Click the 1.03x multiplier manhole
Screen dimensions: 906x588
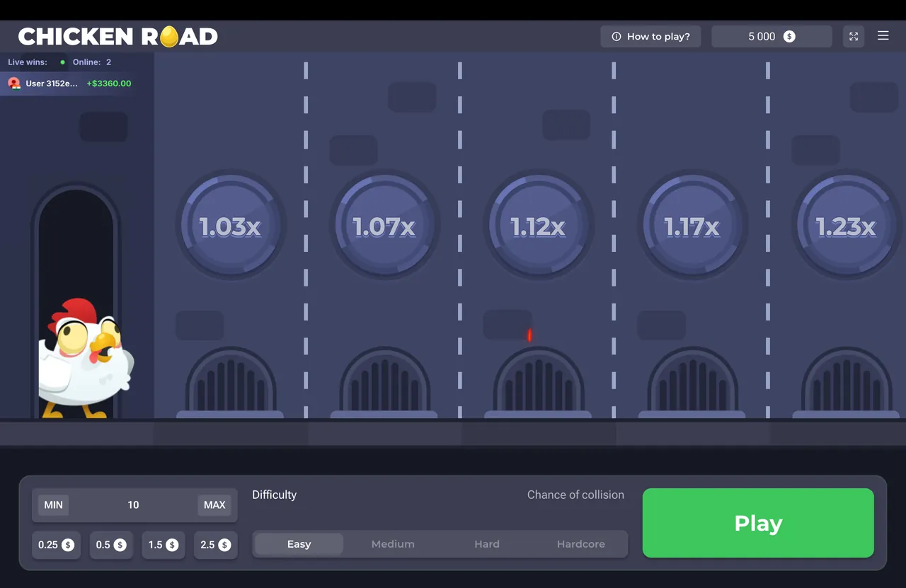pyautogui.click(x=230, y=226)
